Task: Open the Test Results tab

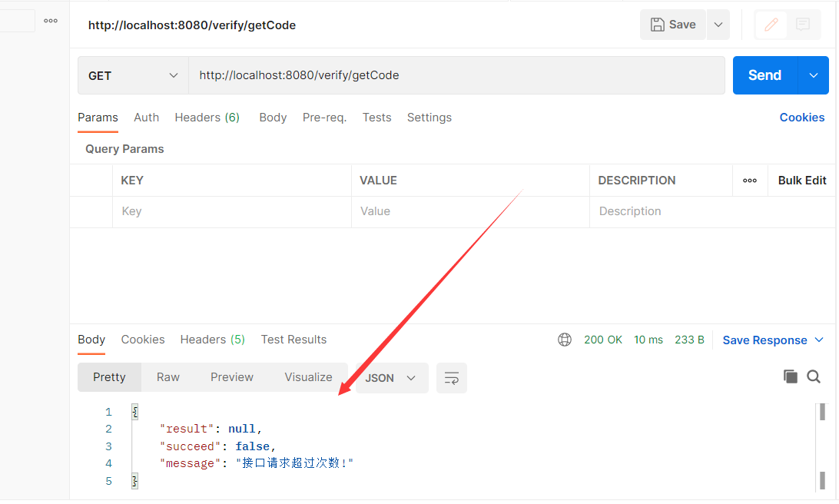Action: 293,339
